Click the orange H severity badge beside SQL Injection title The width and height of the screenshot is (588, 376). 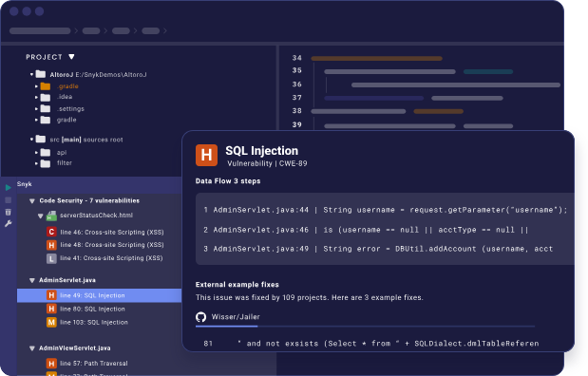(x=206, y=155)
